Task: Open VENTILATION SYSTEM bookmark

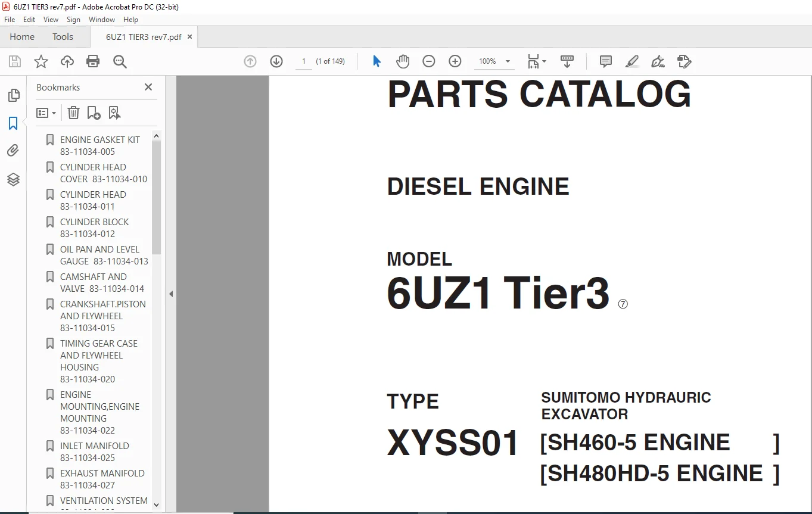Action: pos(104,500)
